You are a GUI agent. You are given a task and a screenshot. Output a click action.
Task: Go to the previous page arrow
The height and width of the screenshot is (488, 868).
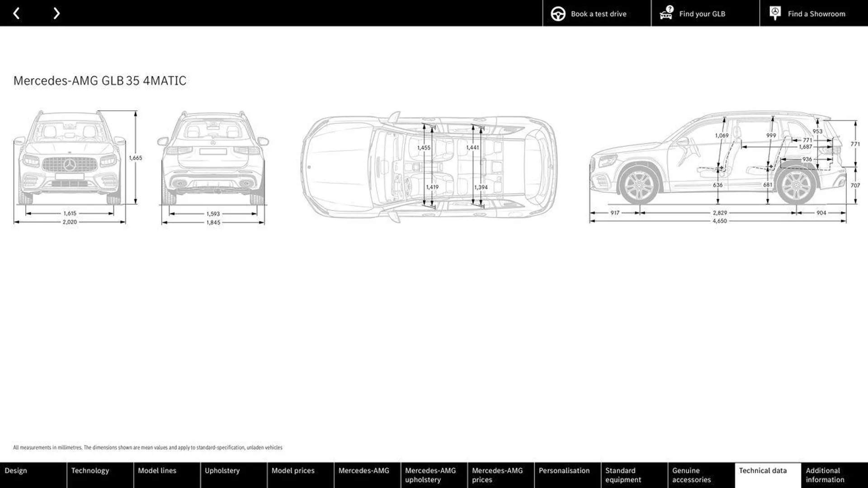point(16,14)
